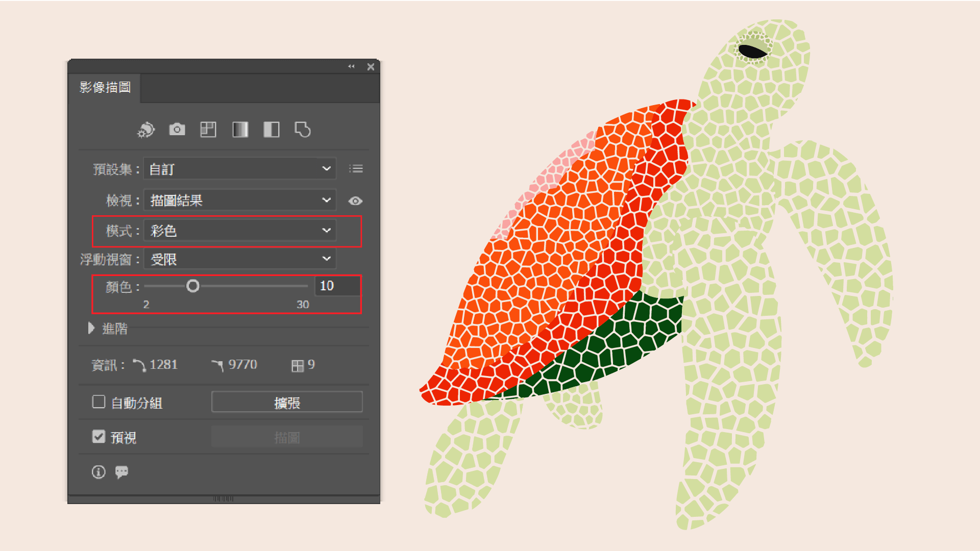Viewport: 980px width, 551px height.
Task: Apply the Outline preset icon
Action: tap(303, 130)
